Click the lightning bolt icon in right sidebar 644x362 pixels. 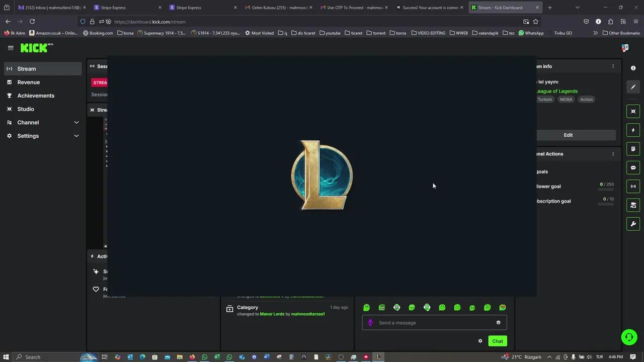[x=633, y=130]
